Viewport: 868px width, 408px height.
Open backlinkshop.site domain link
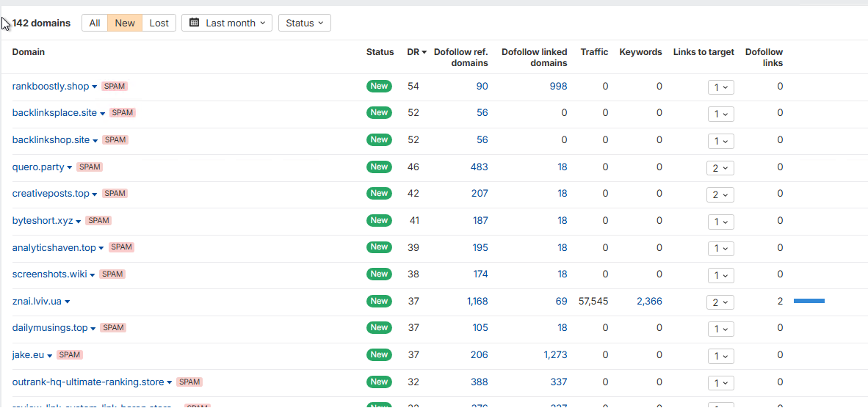point(51,140)
